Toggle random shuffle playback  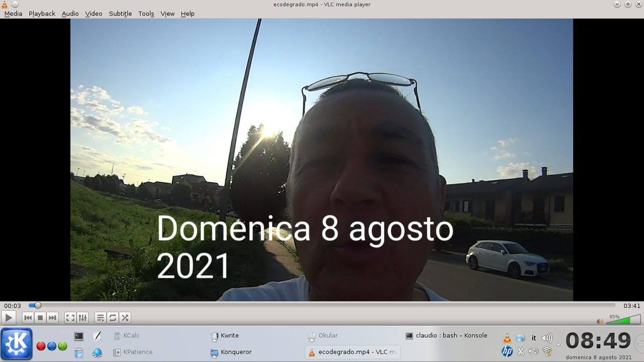(x=125, y=318)
